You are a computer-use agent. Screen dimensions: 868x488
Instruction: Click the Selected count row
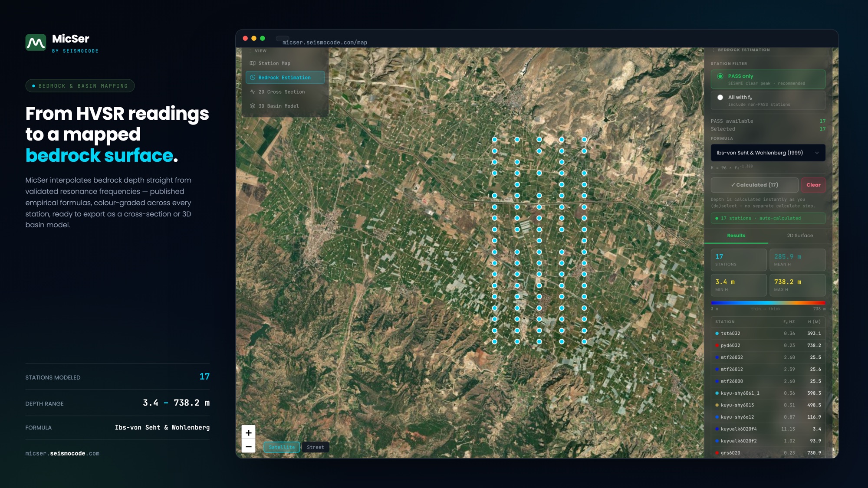click(x=768, y=129)
